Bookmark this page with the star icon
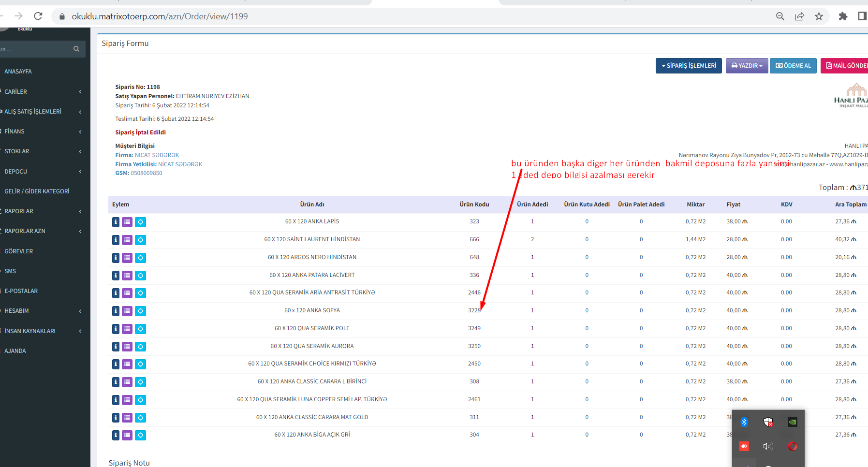The image size is (868, 467). pos(819,16)
